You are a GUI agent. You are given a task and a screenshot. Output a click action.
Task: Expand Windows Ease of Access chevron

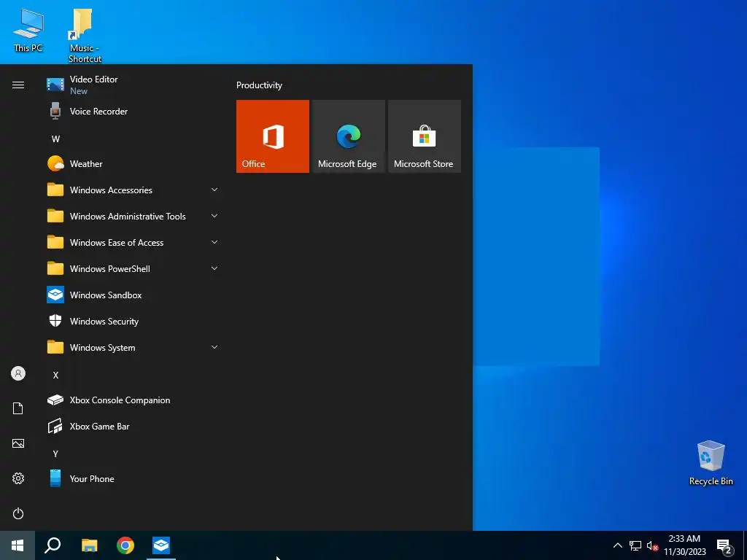pyautogui.click(x=214, y=242)
